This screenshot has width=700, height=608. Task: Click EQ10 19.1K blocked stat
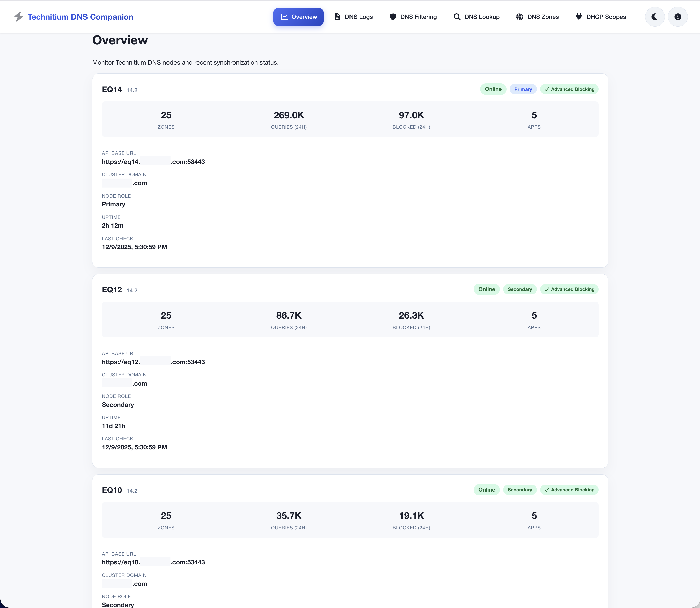[411, 516]
